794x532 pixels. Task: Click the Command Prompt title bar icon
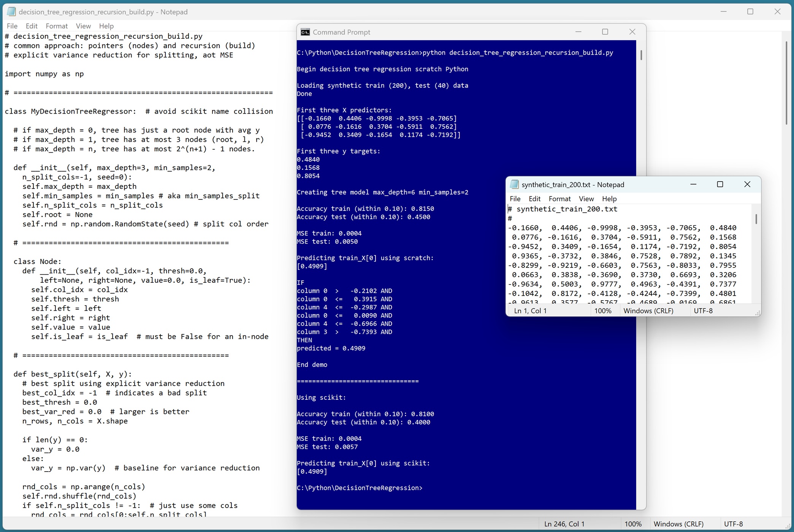click(x=305, y=32)
